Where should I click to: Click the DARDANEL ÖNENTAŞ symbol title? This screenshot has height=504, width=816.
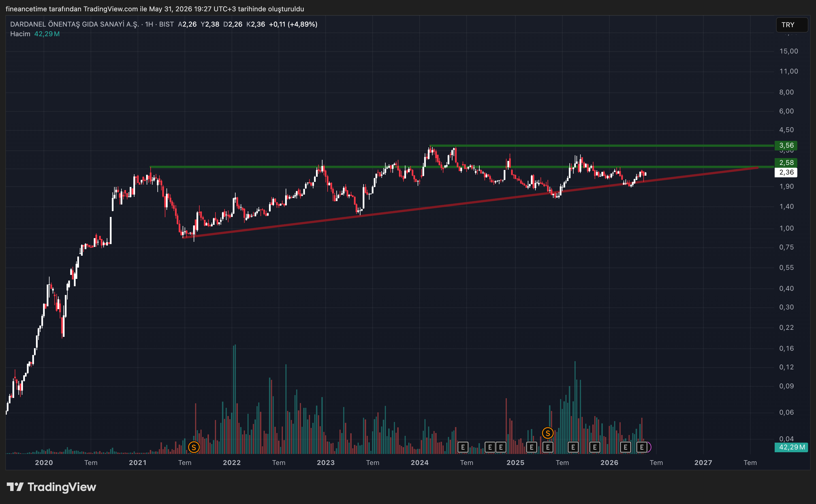[74, 24]
